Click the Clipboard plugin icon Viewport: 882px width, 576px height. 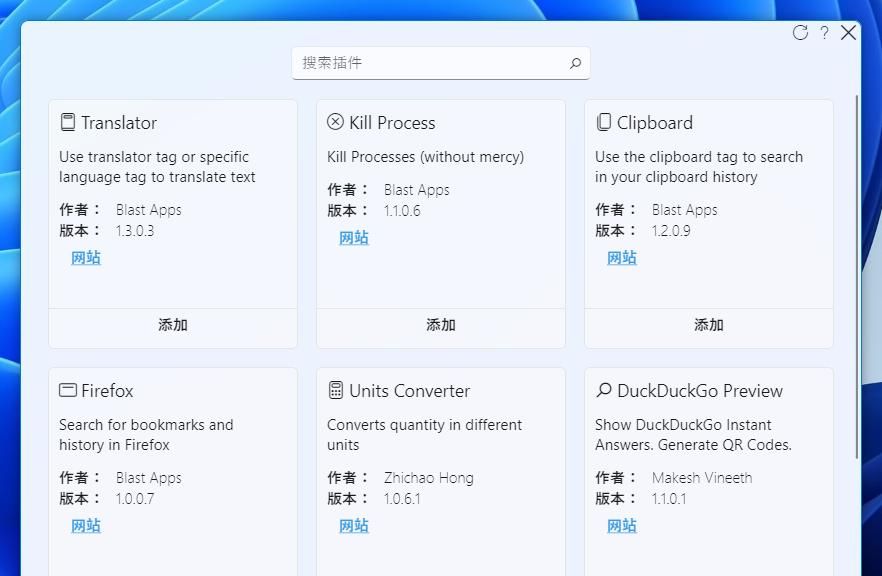[603, 121]
